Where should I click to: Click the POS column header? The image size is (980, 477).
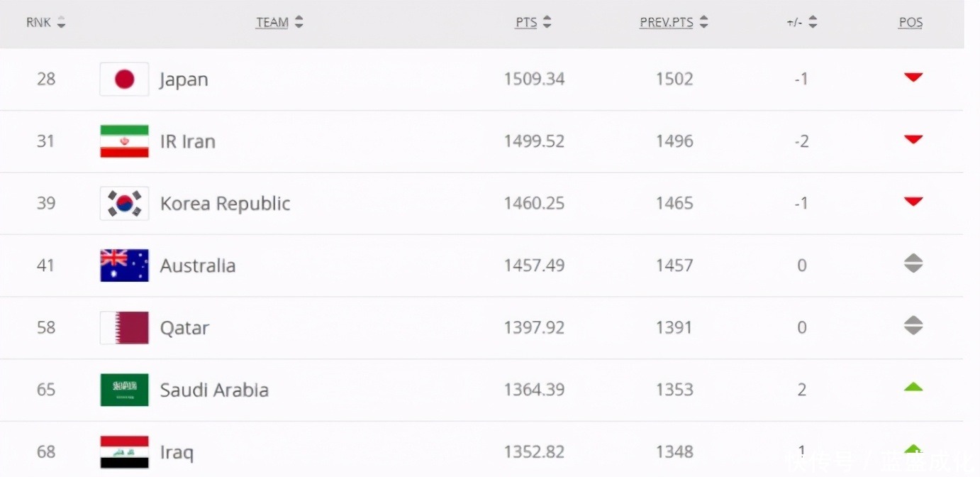911,23
